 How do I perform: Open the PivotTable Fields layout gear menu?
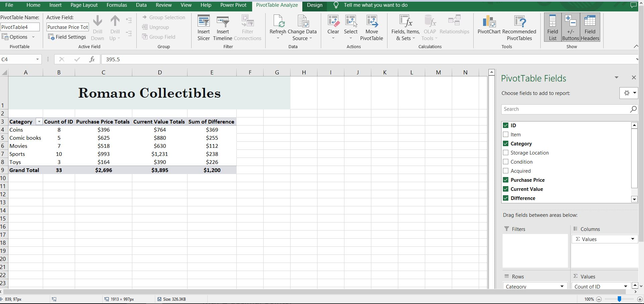coord(629,93)
